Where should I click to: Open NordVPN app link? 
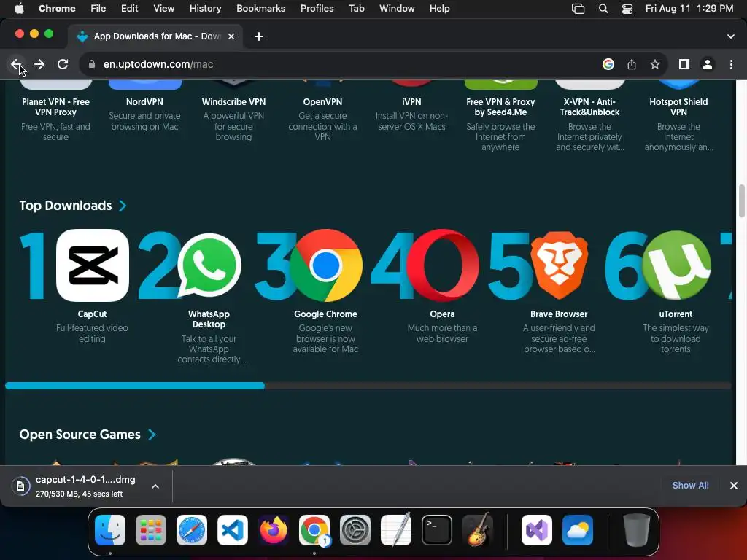point(145,102)
